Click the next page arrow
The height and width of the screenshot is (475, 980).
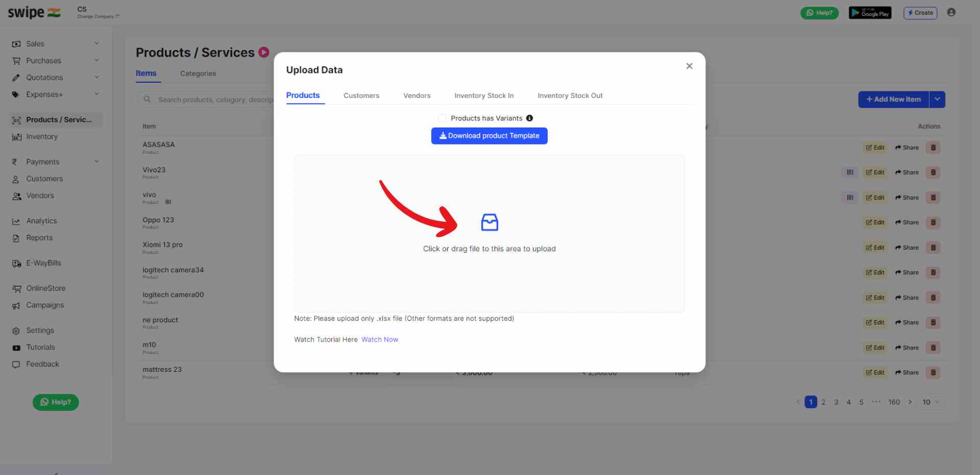(x=910, y=402)
